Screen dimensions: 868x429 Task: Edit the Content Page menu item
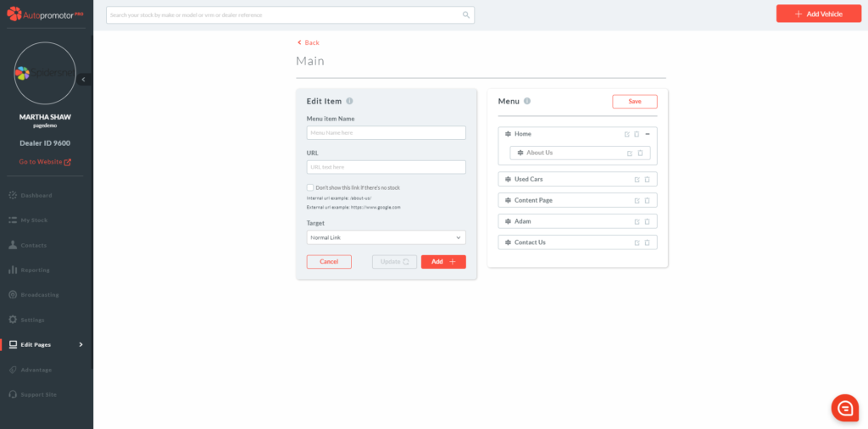(x=637, y=201)
